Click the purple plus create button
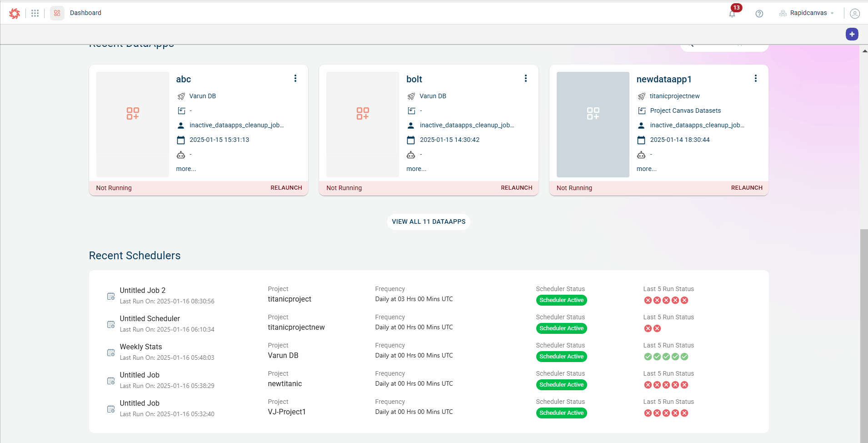868x443 pixels. [x=852, y=34]
